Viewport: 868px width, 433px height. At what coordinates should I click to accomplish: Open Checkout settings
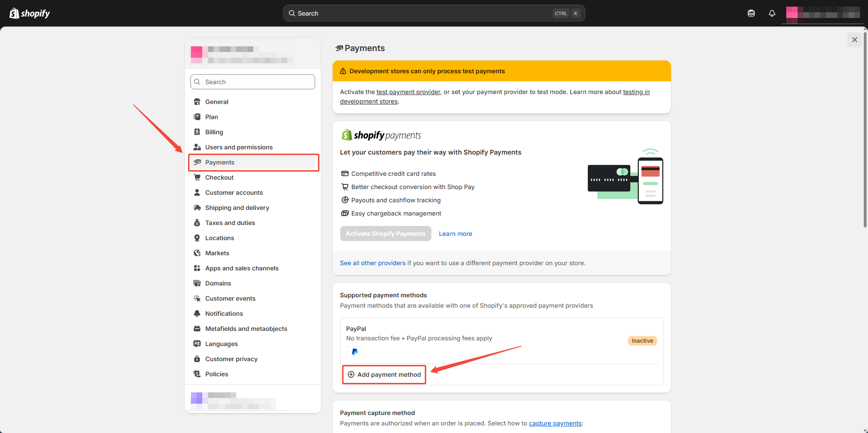(219, 177)
